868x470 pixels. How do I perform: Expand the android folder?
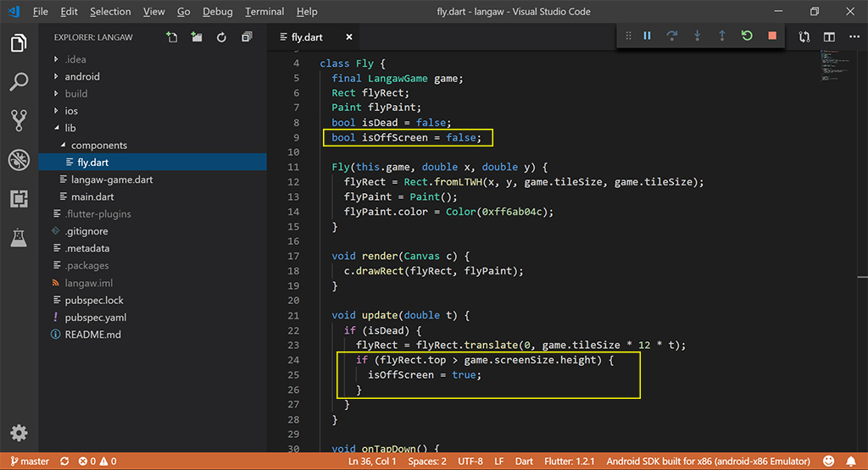81,76
